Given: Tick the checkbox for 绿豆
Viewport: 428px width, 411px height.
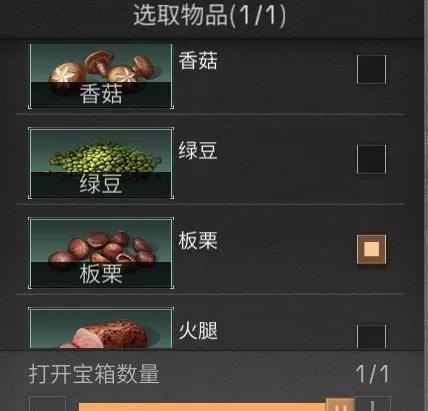Looking at the screenshot, I should point(371,159).
